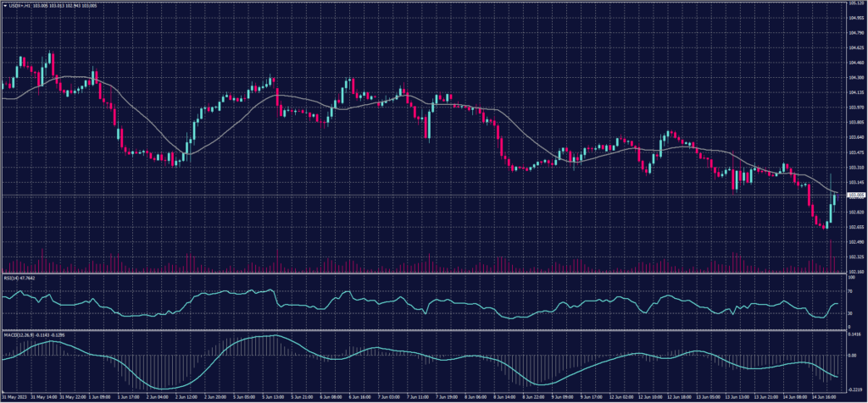The height and width of the screenshot is (403, 868).
Task: Open the chart dropdown arrow beside USDX+,H1
Action: [x=4, y=7]
